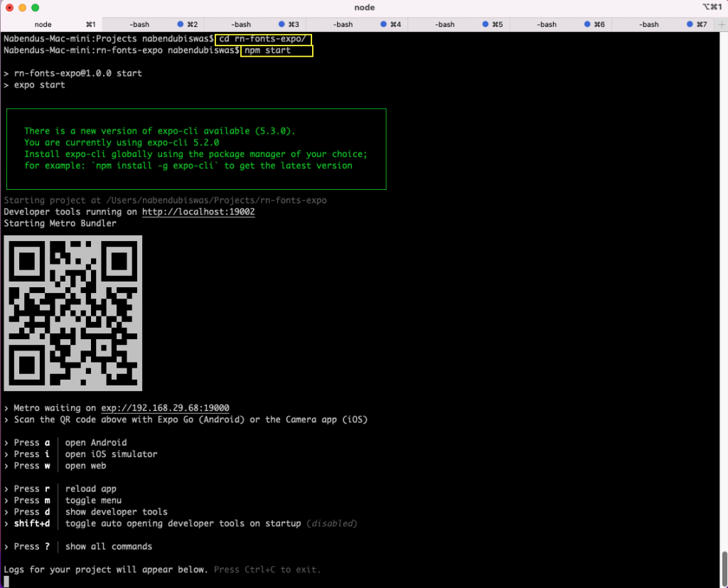Open the http://localhost:19002 developer tools link

[x=198, y=211]
